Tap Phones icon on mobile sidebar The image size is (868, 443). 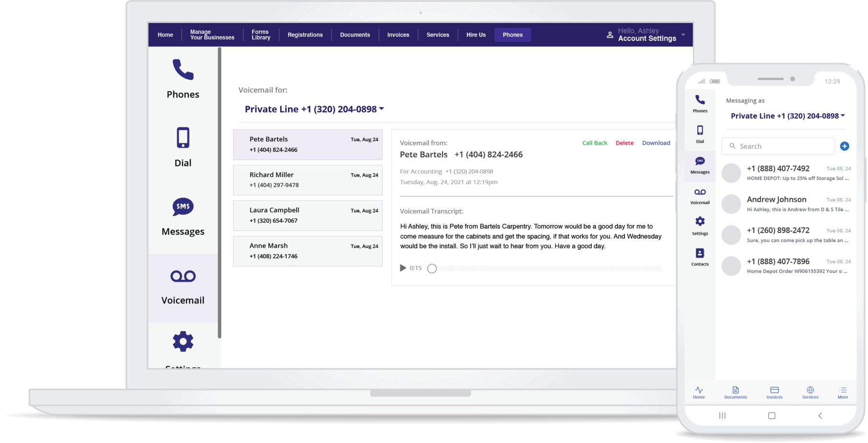[x=700, y=100]
